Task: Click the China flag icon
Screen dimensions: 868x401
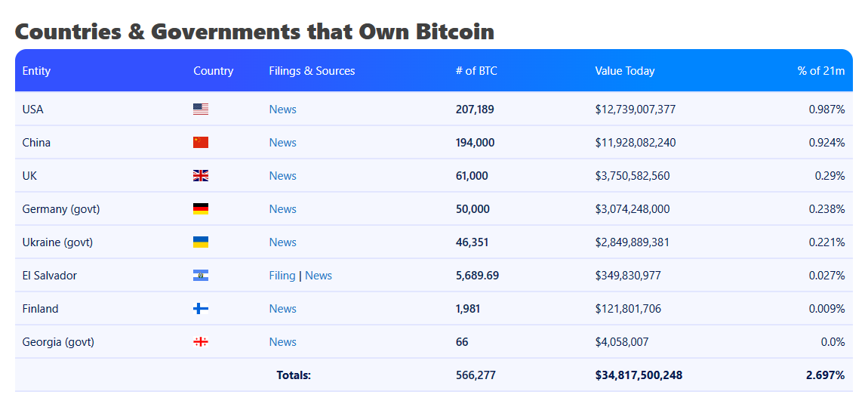Action: 201,143
